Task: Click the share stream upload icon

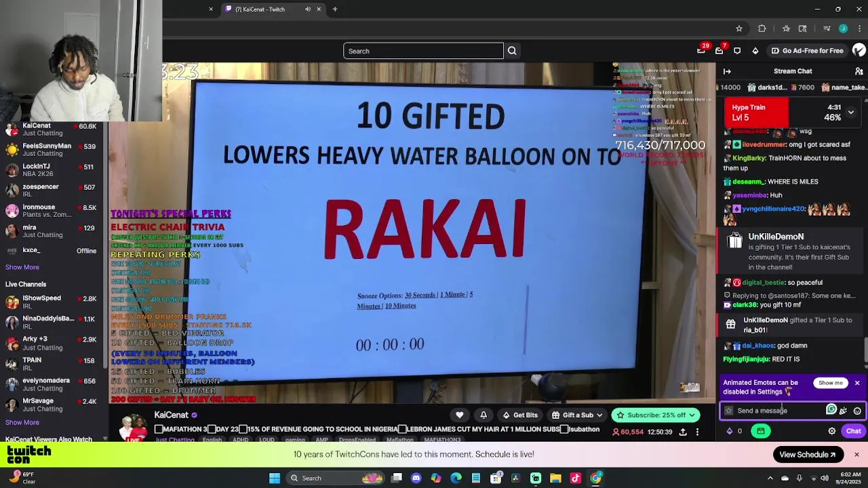Action: point(683,432)
